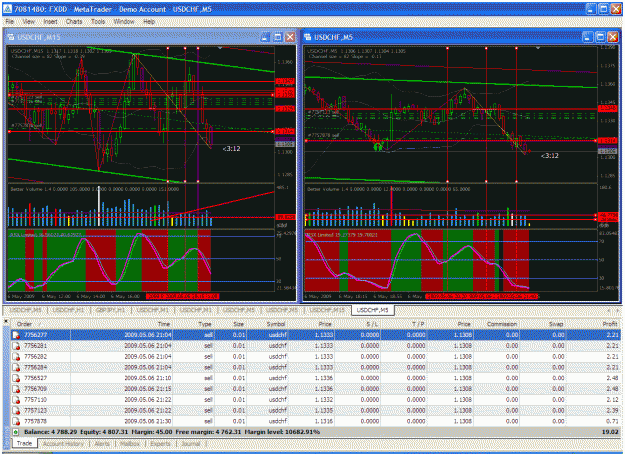
Task: Maximize the USDCHF,M15 chart window
Action: pyautogui.click(x=278, y=37)
